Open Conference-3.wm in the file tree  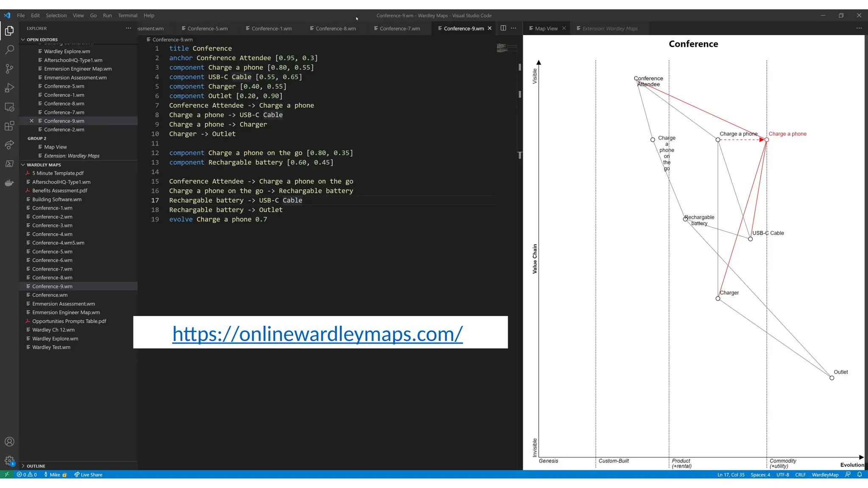tap(52, 225)
